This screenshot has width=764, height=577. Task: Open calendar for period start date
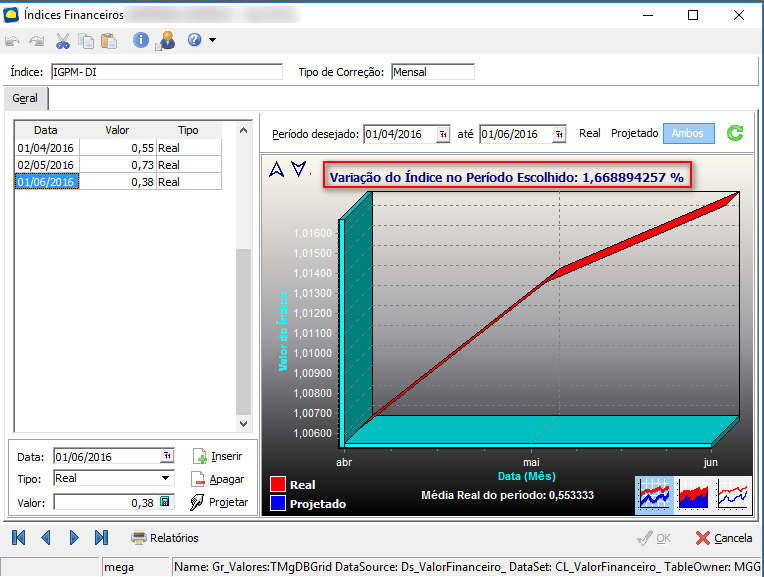tap(443, 135)
